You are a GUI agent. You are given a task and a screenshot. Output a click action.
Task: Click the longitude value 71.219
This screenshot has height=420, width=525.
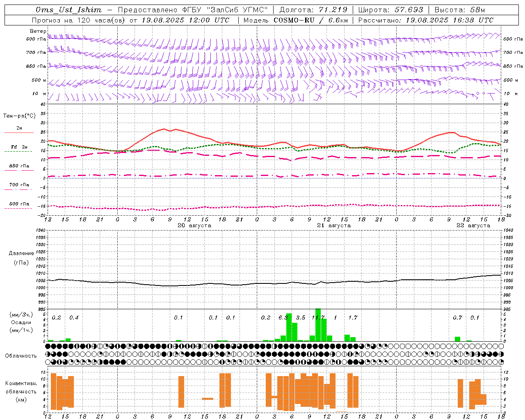(x=333, y=10)
